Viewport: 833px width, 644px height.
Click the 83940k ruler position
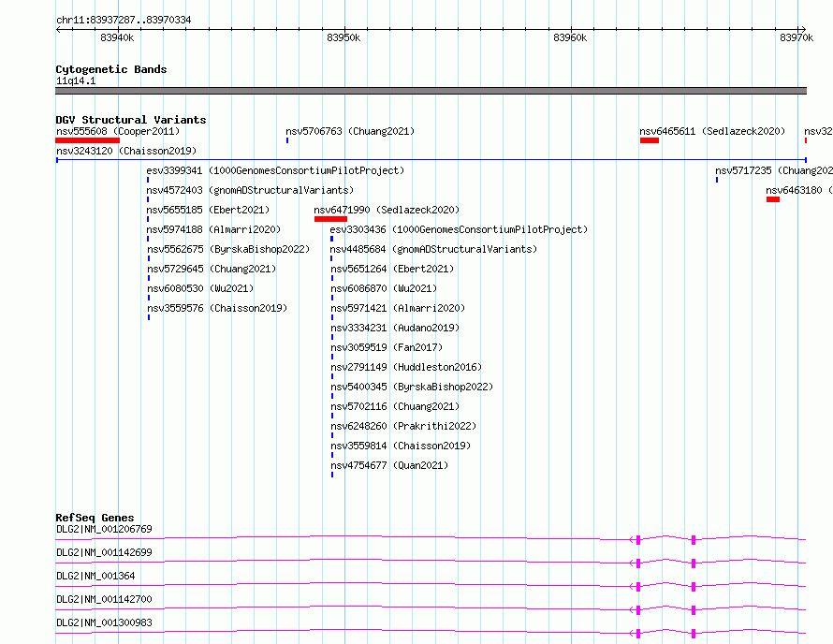click(117, 37)
